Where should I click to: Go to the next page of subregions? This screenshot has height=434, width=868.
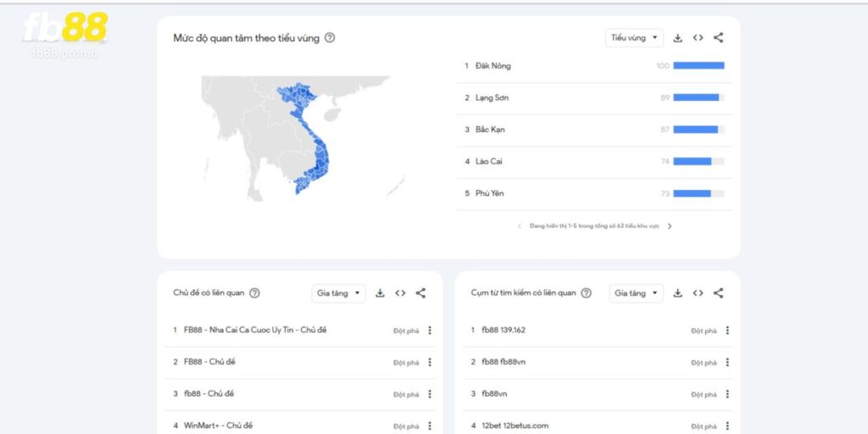pos(670,226)
